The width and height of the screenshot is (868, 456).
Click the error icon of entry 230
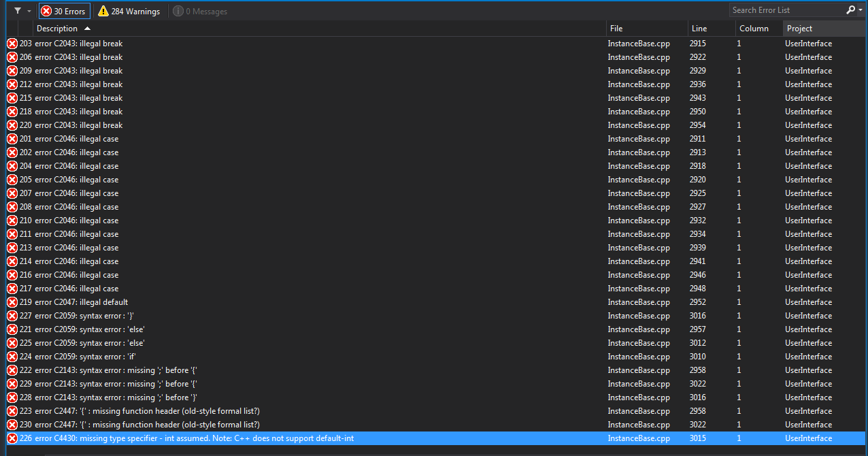click(12, 425)
